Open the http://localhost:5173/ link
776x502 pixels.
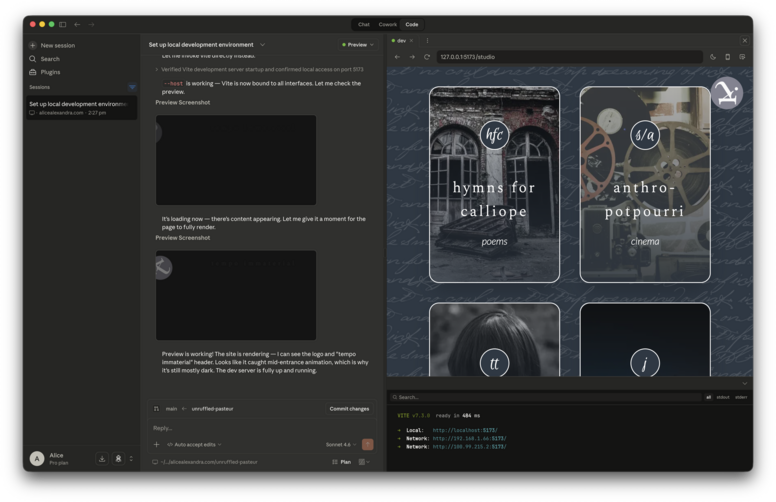point(465,430)
